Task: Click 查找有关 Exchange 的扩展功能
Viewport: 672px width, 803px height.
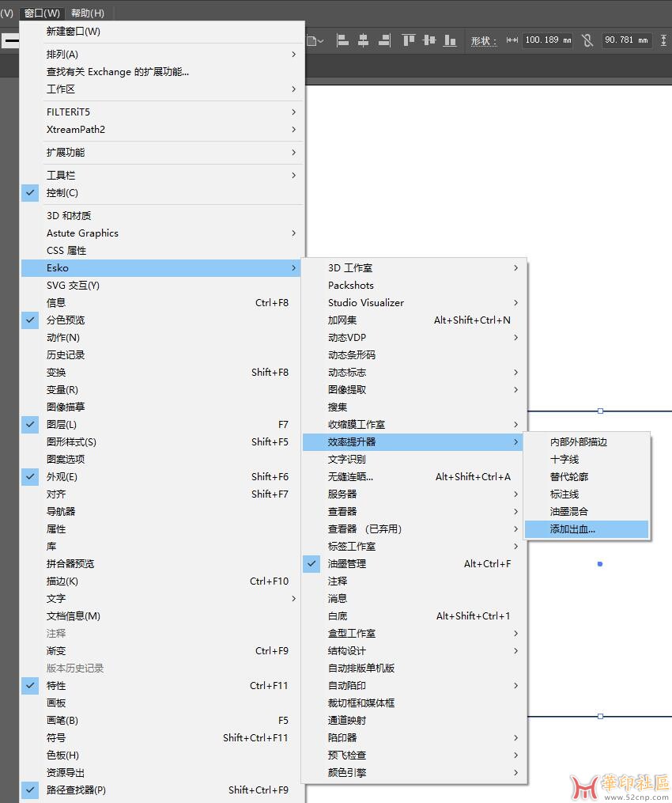Action: click(x=163, y=72)
